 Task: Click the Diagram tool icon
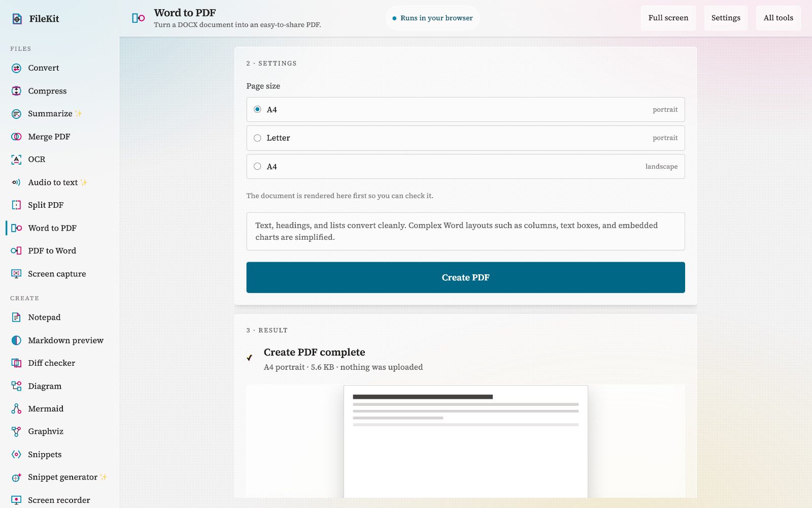[x=16, y=386]
